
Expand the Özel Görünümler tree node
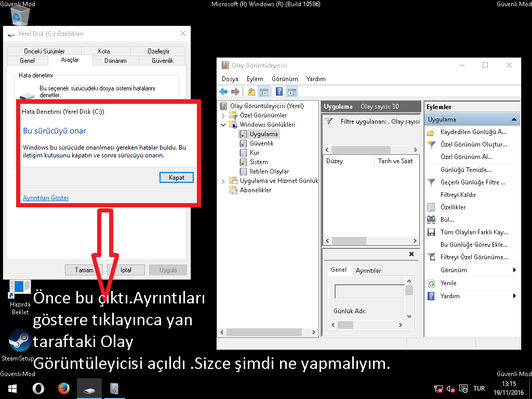point(223,115)
